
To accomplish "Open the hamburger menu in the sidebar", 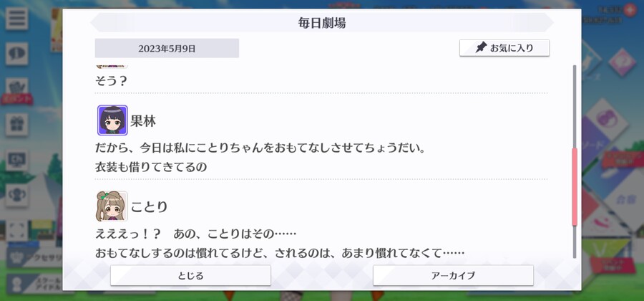I will 17,19.
